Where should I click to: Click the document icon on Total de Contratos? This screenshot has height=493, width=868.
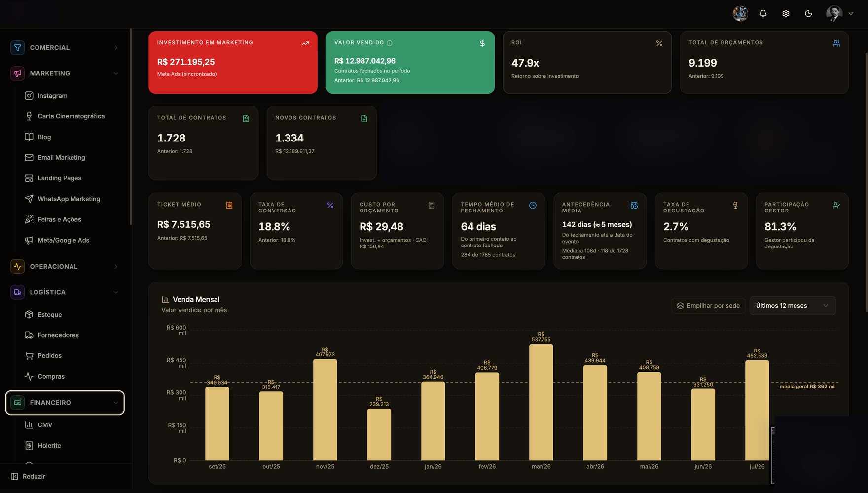(246, 119)
